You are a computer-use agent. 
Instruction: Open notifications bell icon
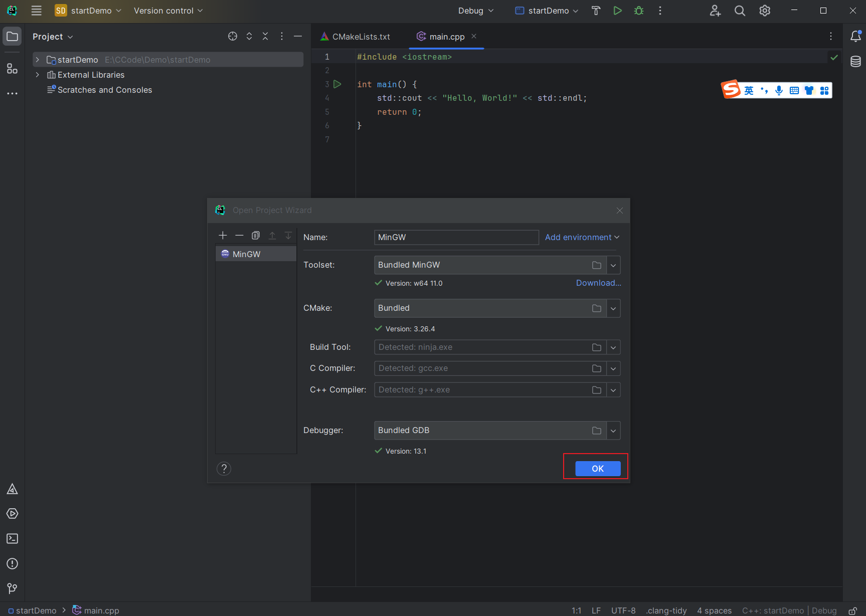coord(855,36)
